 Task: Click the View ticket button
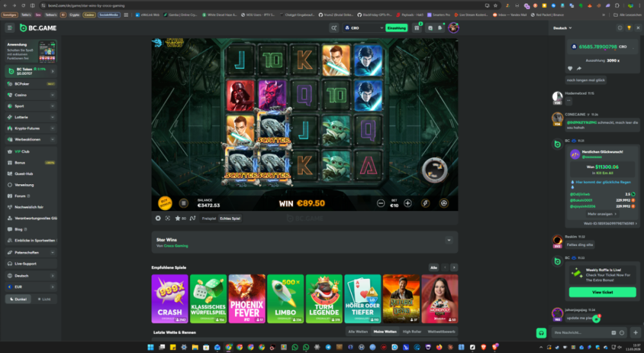602,292
